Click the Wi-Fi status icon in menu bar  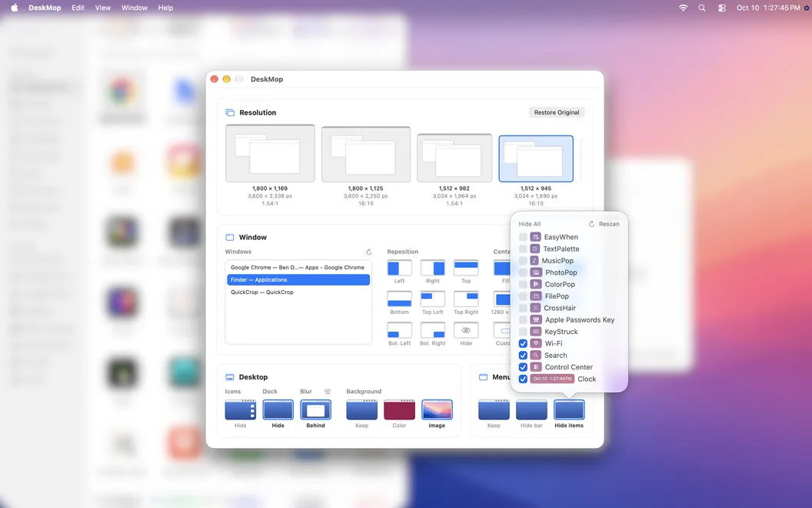683,8
